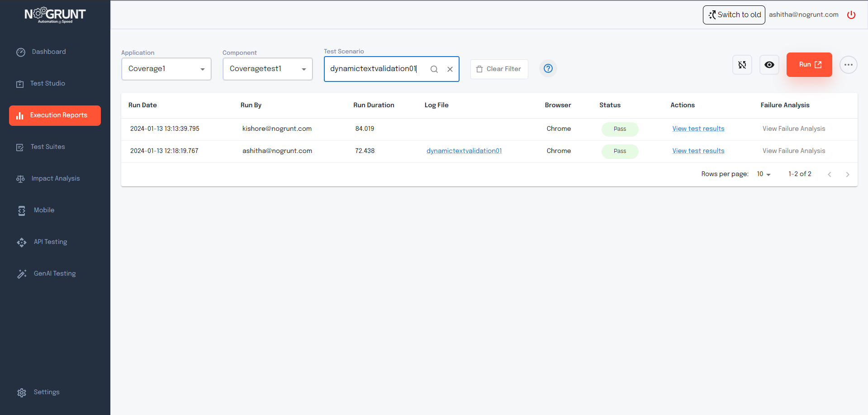Click the Run Date column header
The width and height of the screenshot is (868, 415).
pos(142,105)
